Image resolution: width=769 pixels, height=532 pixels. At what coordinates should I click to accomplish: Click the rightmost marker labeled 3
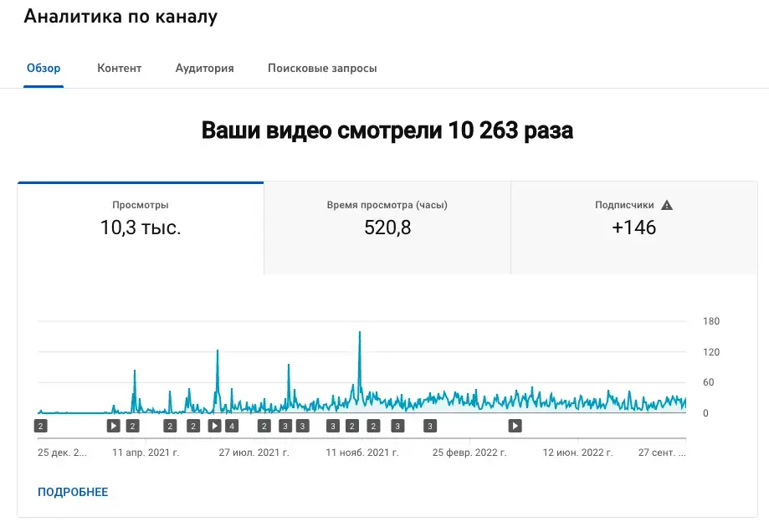[430, 426]
